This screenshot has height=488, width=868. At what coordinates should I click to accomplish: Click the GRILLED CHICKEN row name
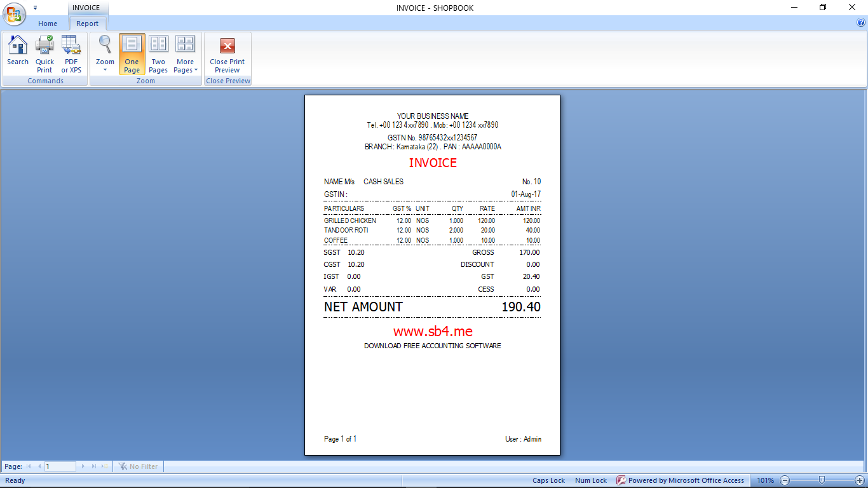click(x=350, y=220)
